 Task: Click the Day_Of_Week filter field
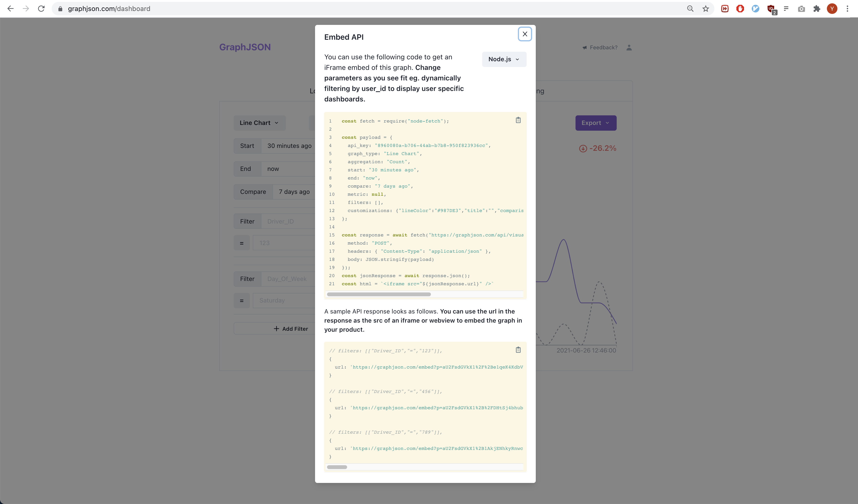click(288, 279)
